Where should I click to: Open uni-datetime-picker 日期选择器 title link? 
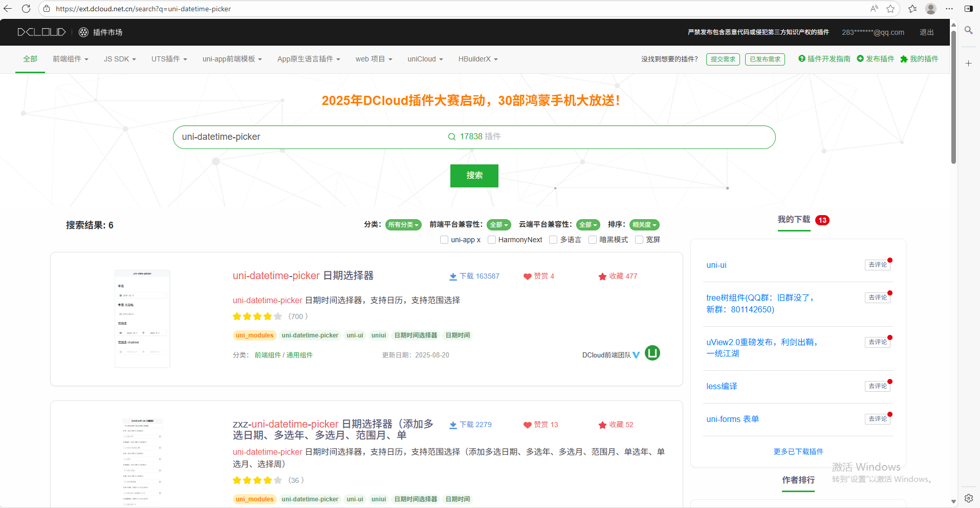point(303,276)
